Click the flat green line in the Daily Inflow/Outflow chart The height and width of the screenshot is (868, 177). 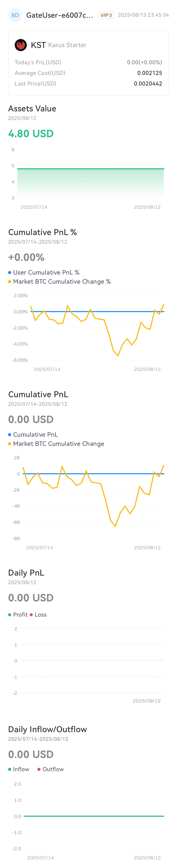[x=94, y=816]
